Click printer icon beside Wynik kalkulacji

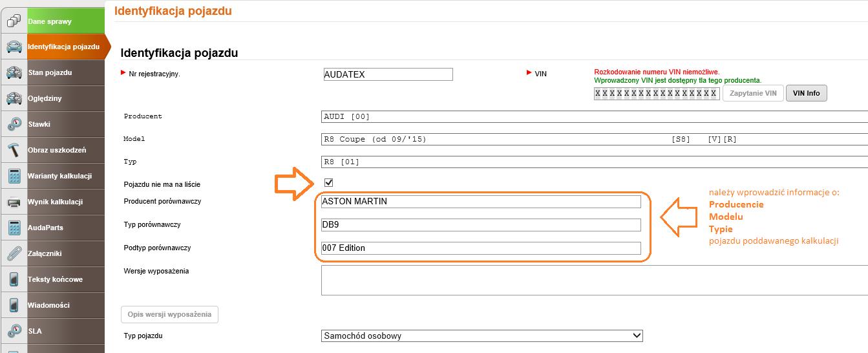pos(13,202)
